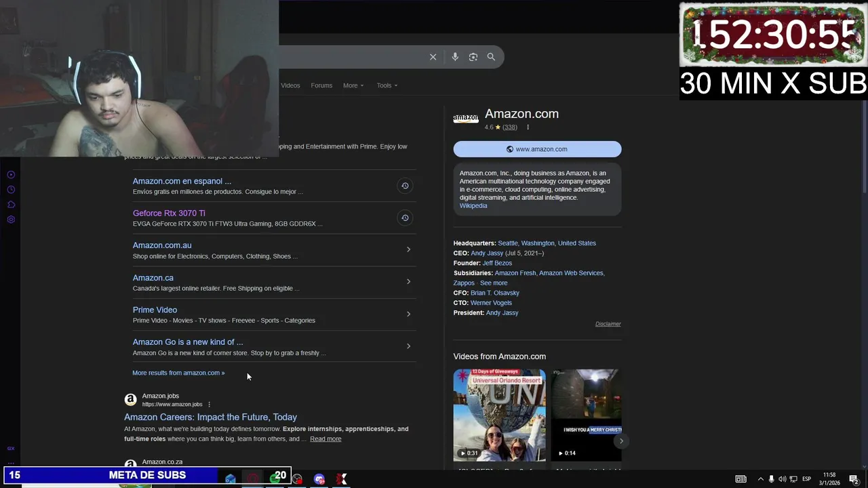The height and width of the screenshot is (488, 868).
Task: Click the microphone icon in the system tray
Action: pyautogui.click(x=771, y=479)
